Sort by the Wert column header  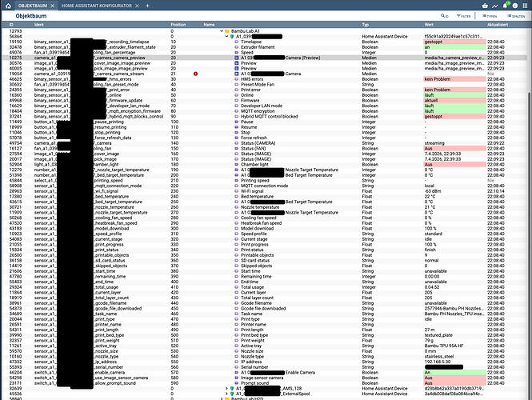429,25
